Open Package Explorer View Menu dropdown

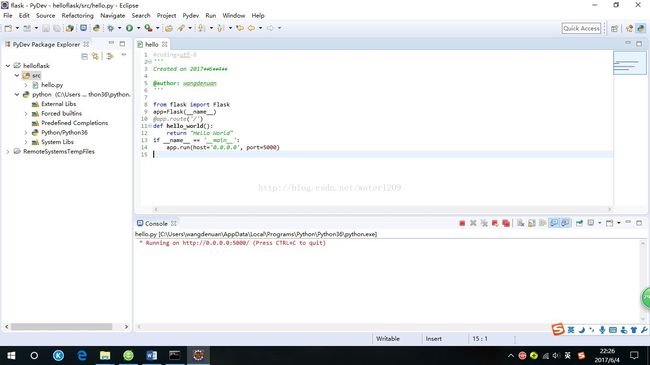click(124, 55)
